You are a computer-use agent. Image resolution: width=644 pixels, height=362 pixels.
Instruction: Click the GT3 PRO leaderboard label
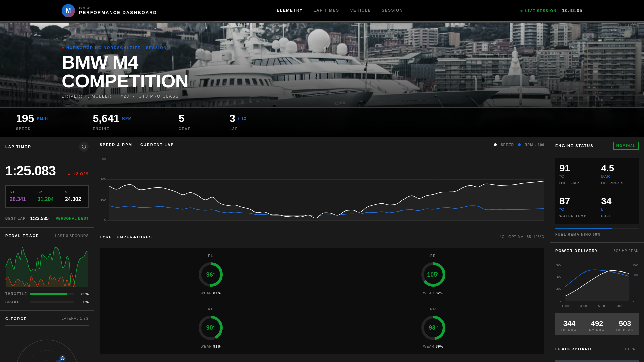[x=630, y=349]
